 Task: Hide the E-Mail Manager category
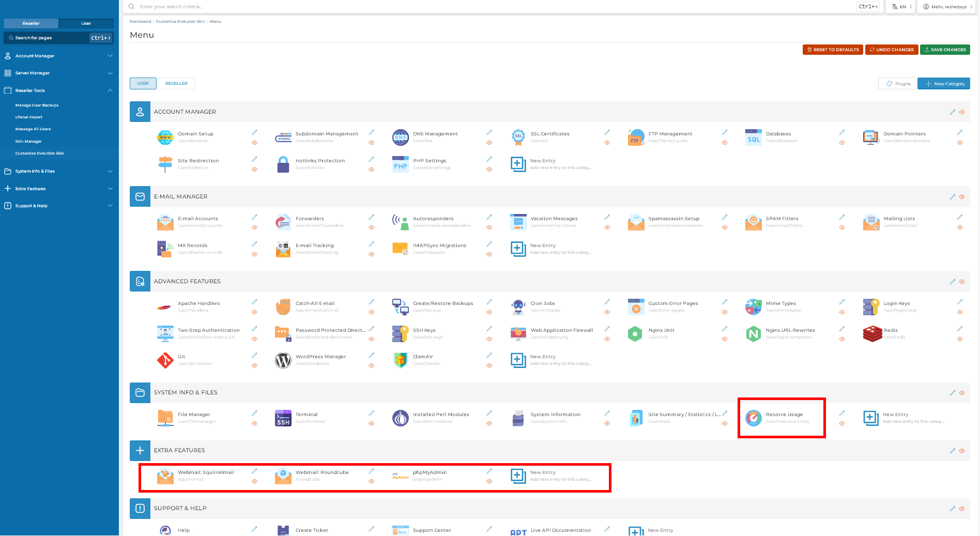coord(962,197)
